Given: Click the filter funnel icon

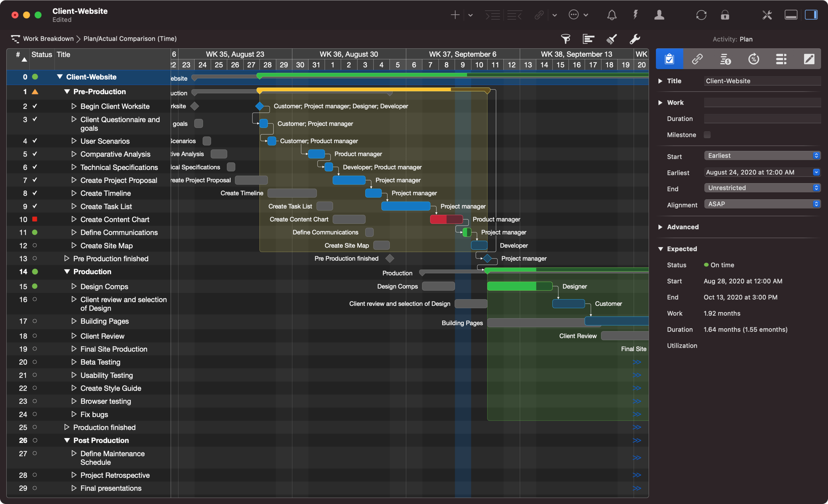Looking at the screenshot, I should click(566, 39).
